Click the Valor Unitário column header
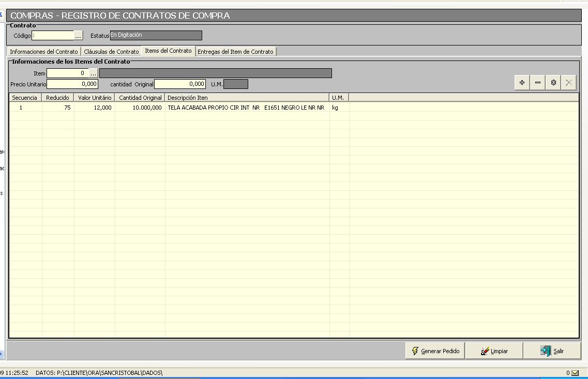588x379 pixels. coord(95,97)
